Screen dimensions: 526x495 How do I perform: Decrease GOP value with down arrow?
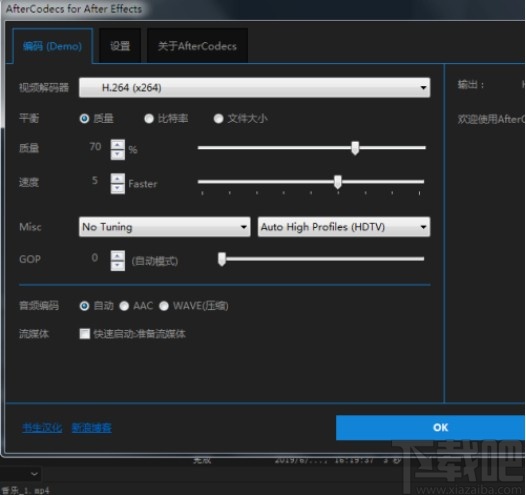[x=118, y=266]
